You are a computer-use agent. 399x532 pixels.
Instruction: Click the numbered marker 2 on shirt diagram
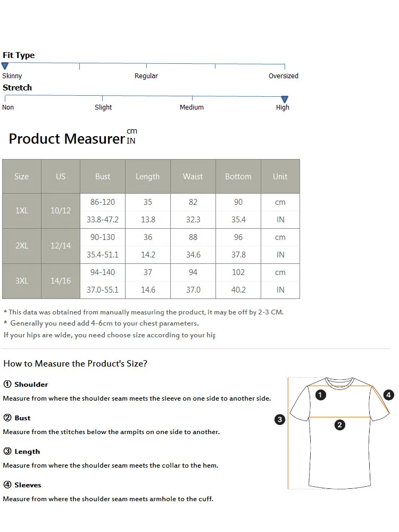pyautogui.click(x=340, y=425)
